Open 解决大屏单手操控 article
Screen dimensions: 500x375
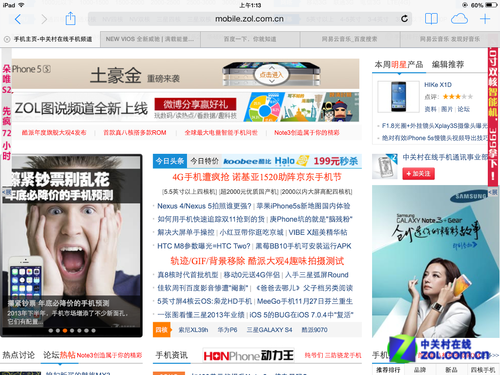(186, 232)
